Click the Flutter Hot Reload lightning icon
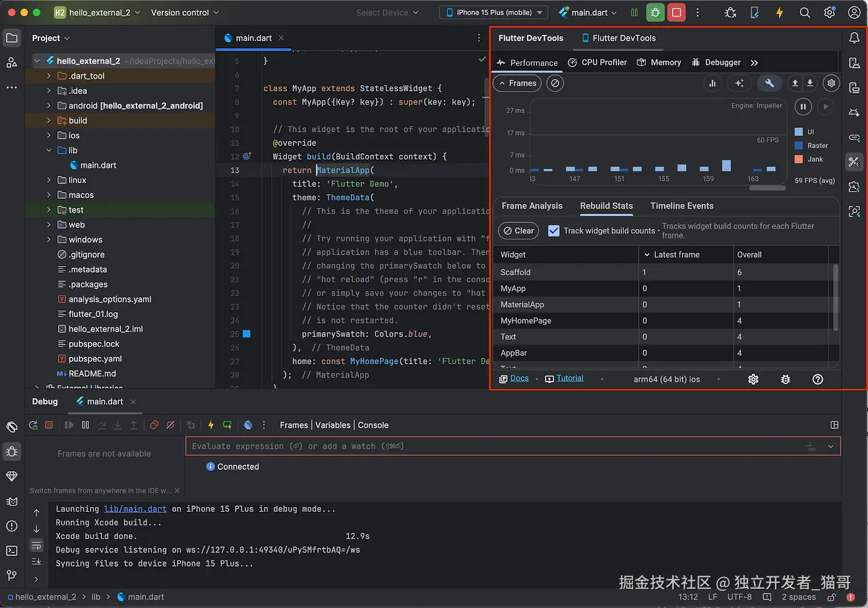 point(779,12)
